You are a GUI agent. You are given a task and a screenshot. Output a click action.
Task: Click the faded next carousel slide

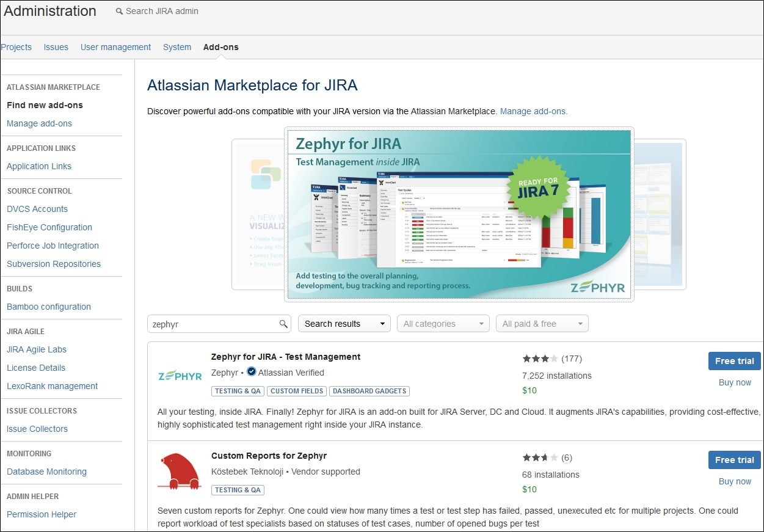tap(660, 214)
